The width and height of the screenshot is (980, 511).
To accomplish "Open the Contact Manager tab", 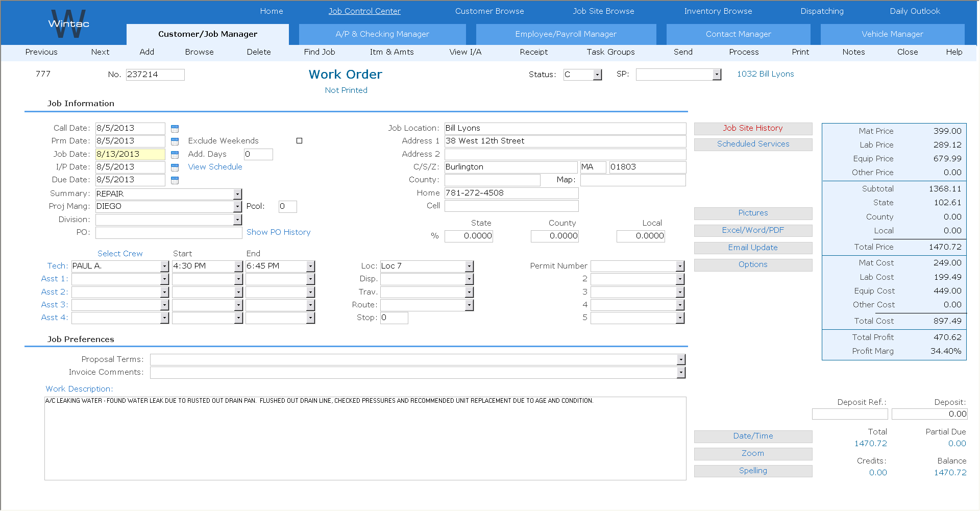I will point(739,34).
